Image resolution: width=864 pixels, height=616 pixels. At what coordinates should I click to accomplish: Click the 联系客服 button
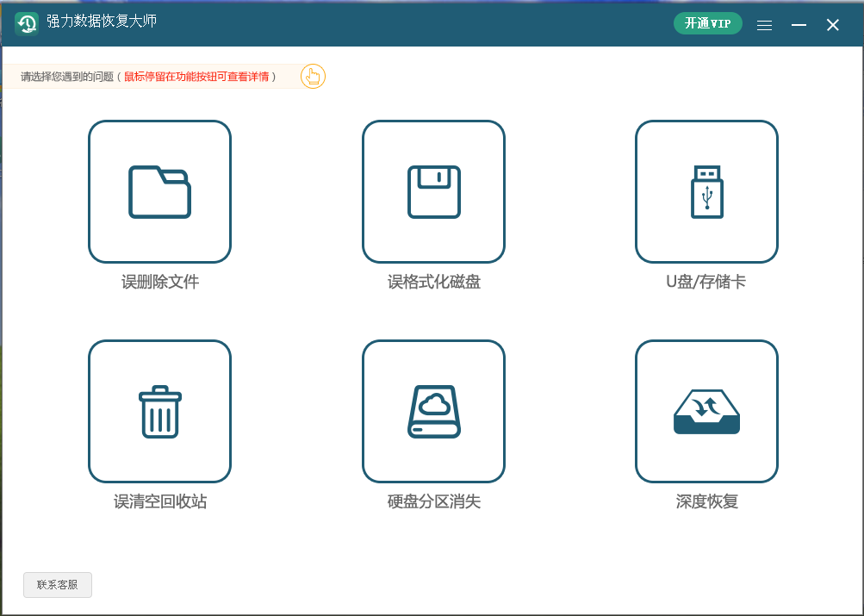58,585
